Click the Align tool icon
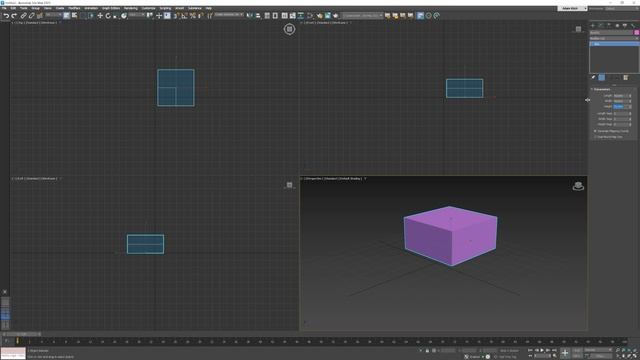 click(258, 16)
